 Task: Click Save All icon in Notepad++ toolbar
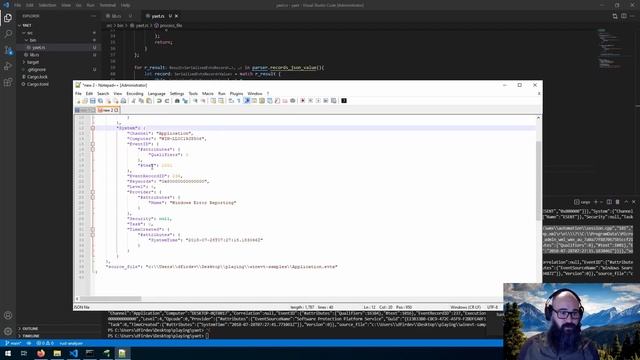tap(100, 101)
